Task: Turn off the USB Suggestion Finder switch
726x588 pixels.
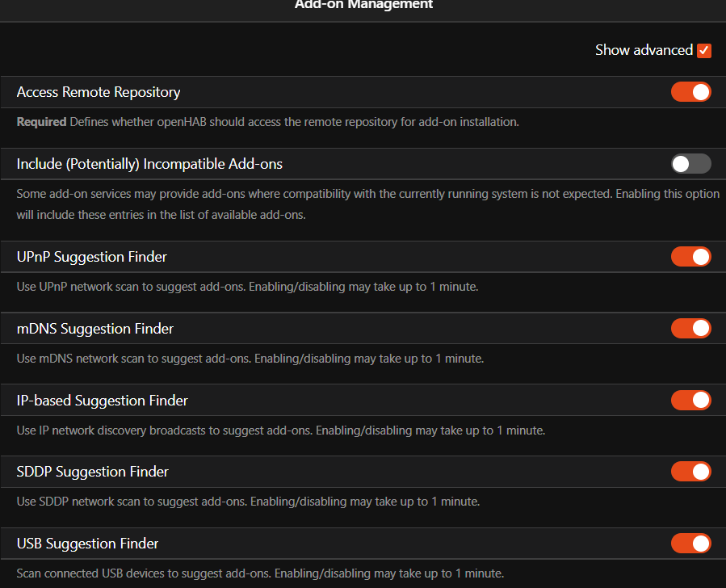Action: [x=690, y=543]
